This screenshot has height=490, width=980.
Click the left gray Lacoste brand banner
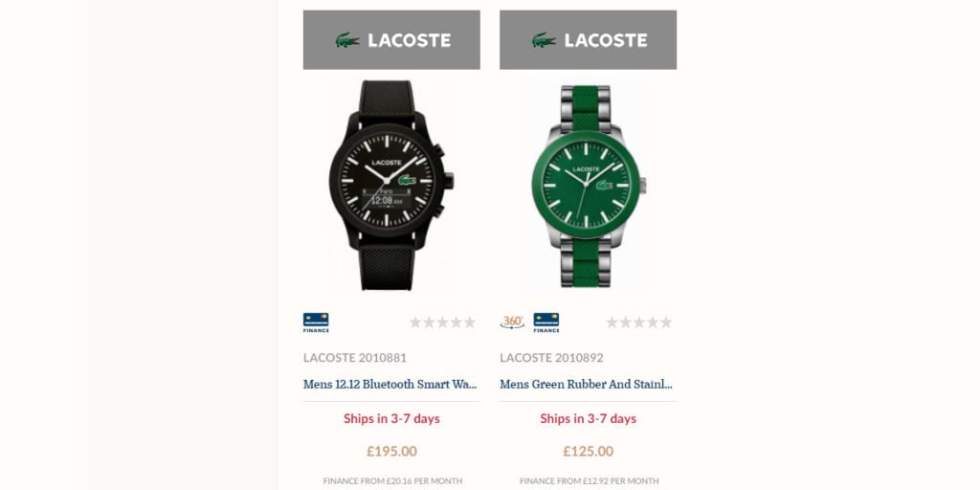pos(391,39)
